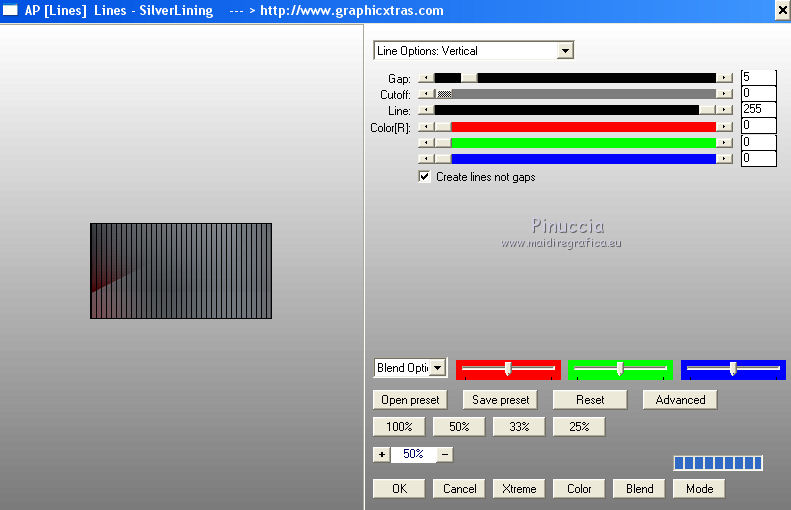Set preview zoom to 50% button
791x510 pixels.
459,427
